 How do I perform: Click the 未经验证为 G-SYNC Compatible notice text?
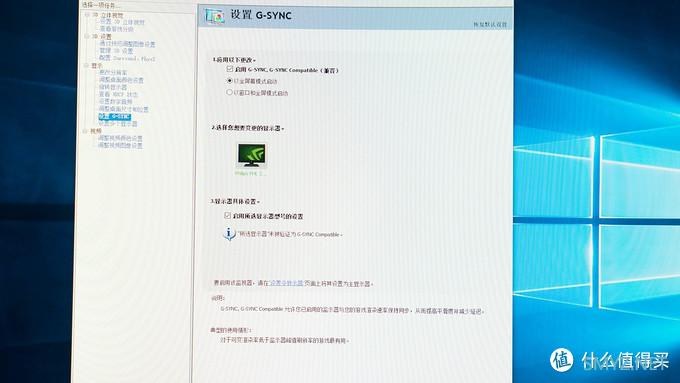coord(290,234)
